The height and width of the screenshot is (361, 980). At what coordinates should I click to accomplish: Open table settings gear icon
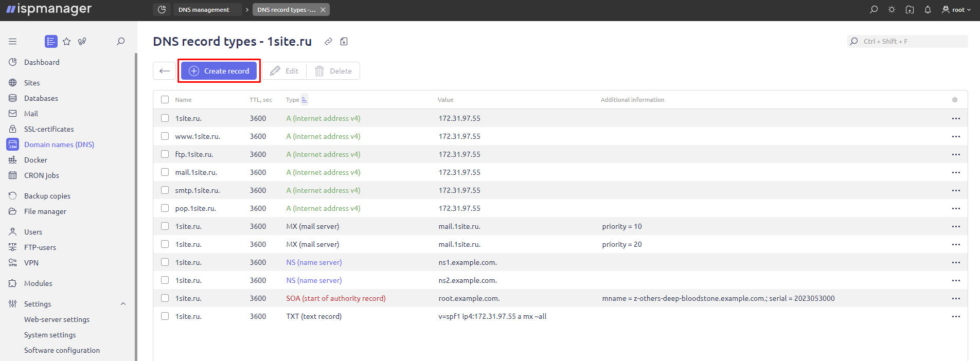955,100
